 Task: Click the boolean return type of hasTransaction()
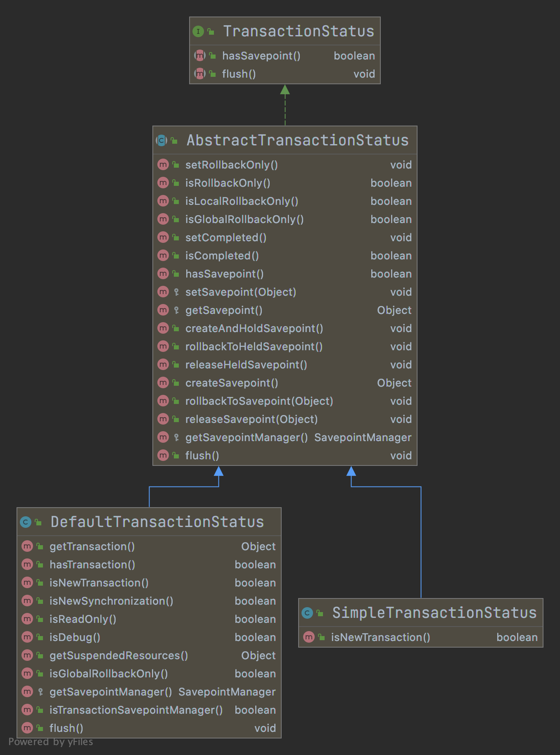pos(255,565)
